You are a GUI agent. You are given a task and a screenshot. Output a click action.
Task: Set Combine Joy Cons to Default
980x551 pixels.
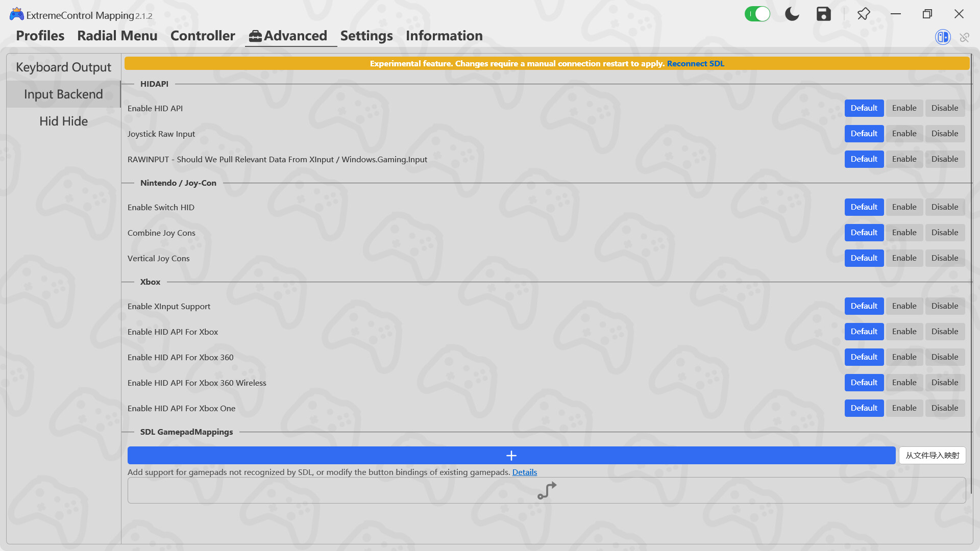(864, 232)
